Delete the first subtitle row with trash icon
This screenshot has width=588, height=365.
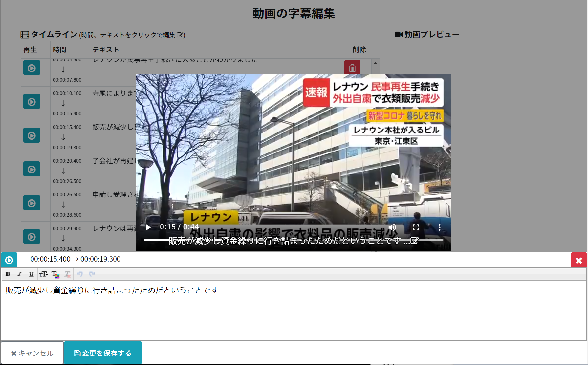point(352,67)
